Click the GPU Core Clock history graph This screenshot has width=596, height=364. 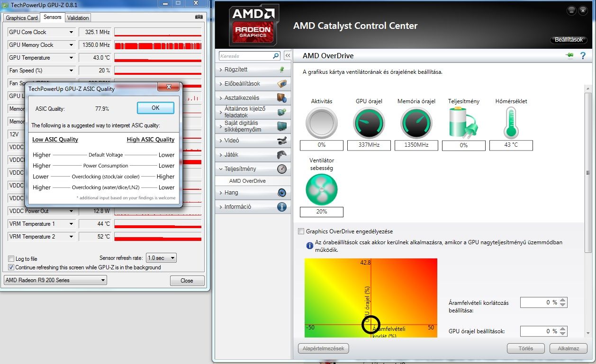coord(158,32)
